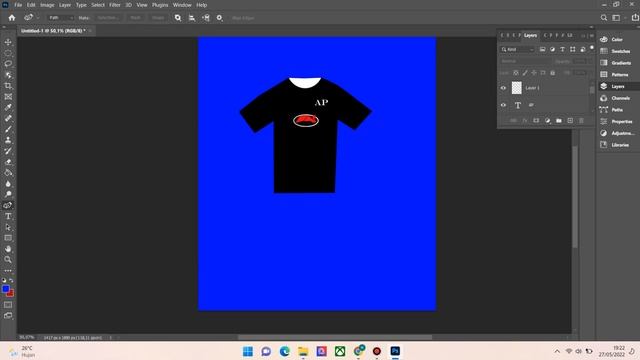Click the red background color swatch
This screenshot has width=640, height=360.
coord(11,294)
